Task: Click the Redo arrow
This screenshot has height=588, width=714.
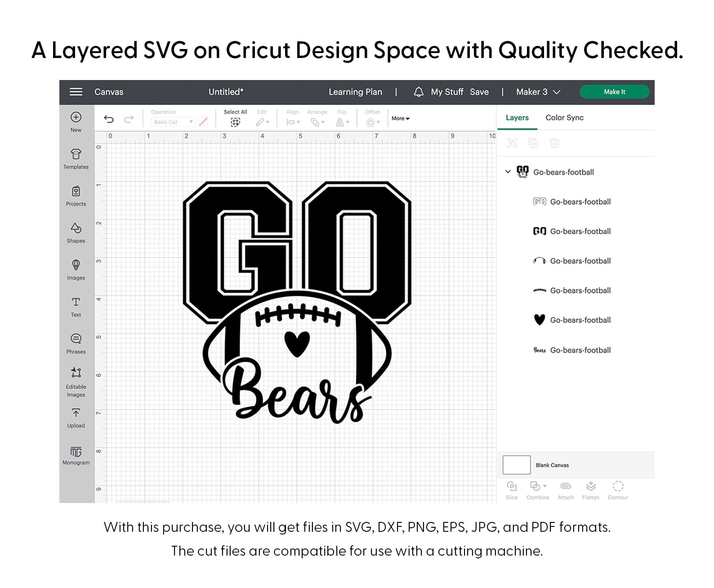Action: pyautogui.click(x=129, y=119)
